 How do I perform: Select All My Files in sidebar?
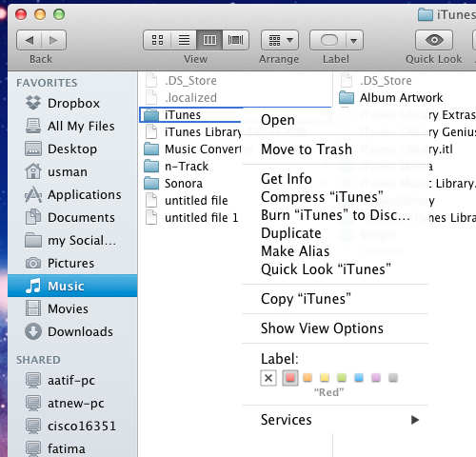(72, 126)
